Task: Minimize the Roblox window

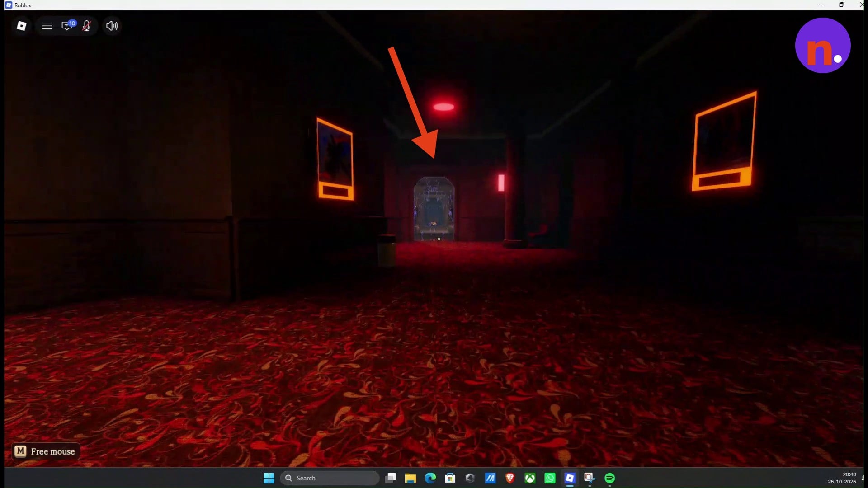Action: pos(821,5)
